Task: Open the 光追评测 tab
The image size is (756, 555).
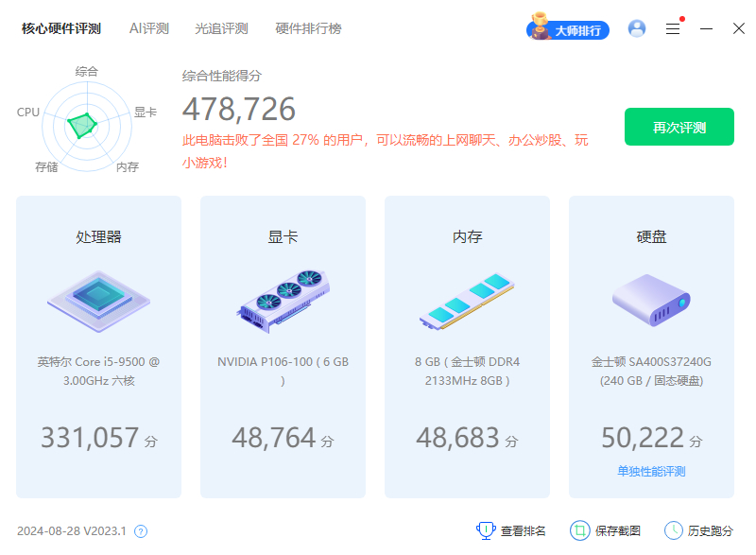Action: click(x=221, y=28)
